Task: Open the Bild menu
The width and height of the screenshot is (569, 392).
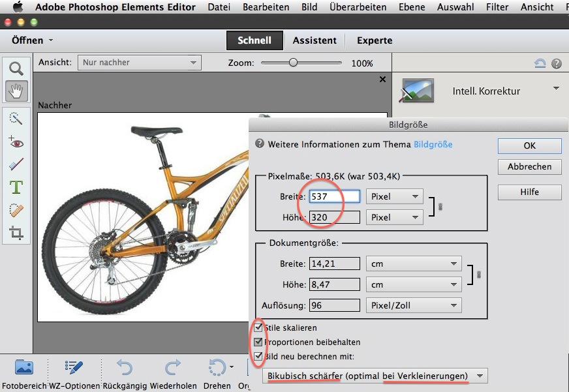Action: click(309, 7)
